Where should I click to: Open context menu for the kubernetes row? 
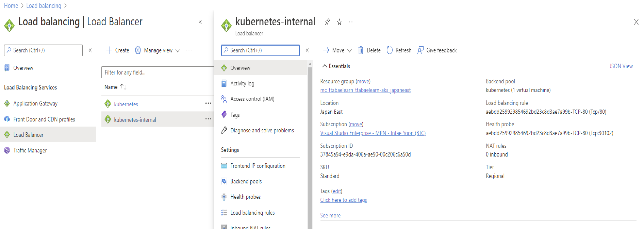tap(208, 103)
